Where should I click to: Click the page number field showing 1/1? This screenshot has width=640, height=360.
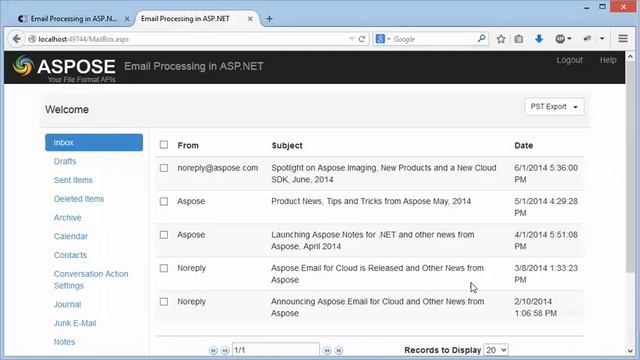click(x=276, y=350)
